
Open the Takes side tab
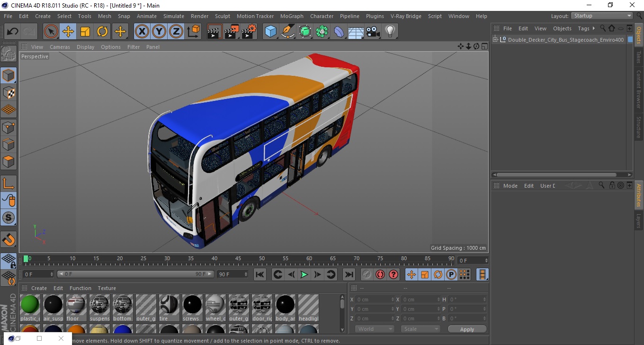click(x=639, y=57)
